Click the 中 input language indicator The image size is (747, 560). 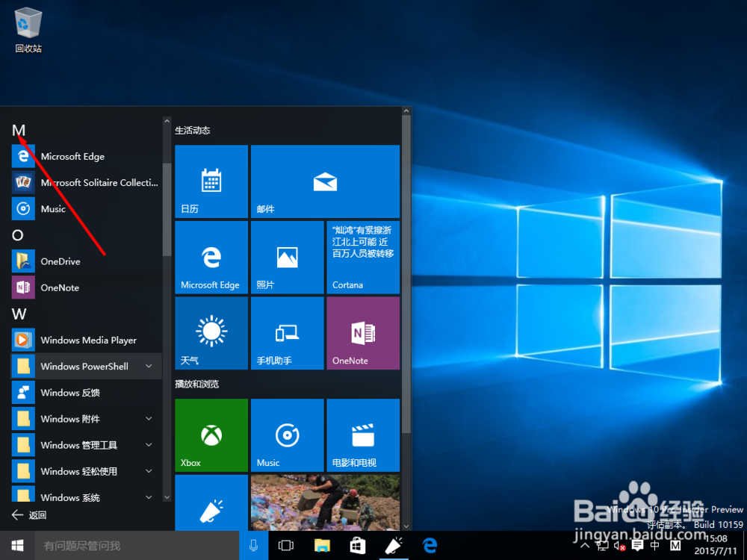tap(655, 546)
